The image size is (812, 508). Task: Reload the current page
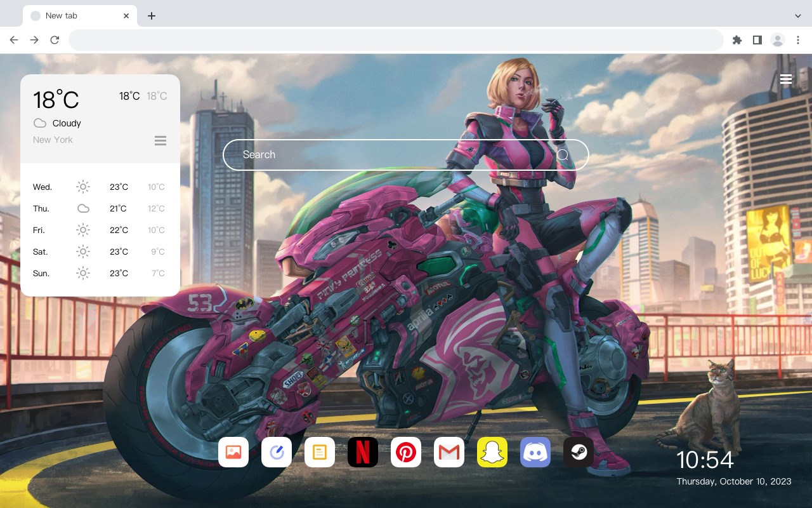tap(55, 40)
